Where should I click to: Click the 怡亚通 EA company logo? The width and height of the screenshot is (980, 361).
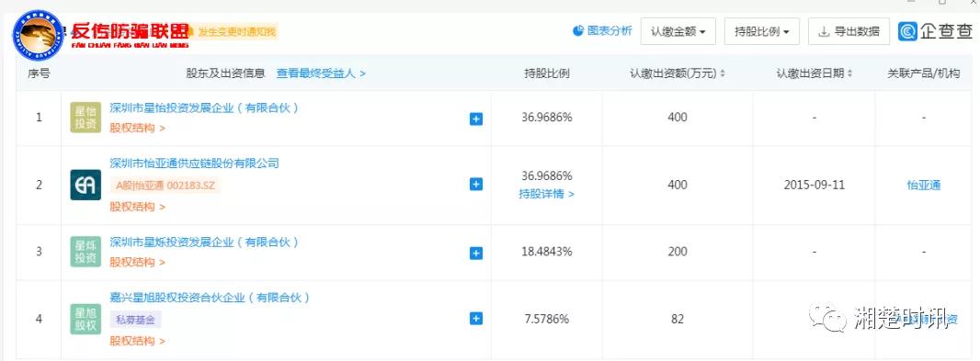[x=85, y=185]
